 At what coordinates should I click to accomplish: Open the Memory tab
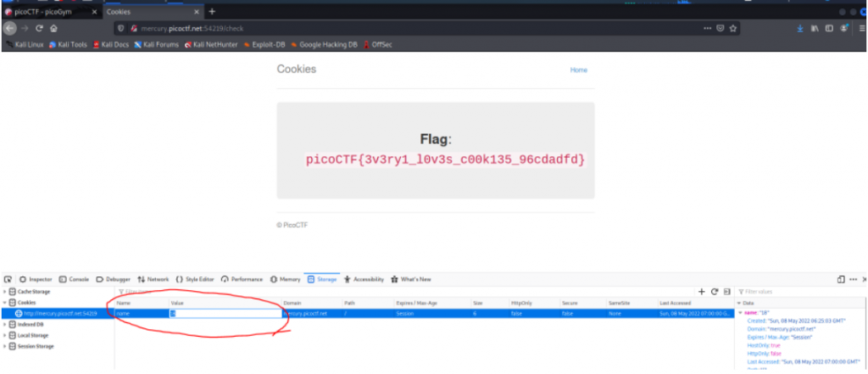(x=285, y=279)
